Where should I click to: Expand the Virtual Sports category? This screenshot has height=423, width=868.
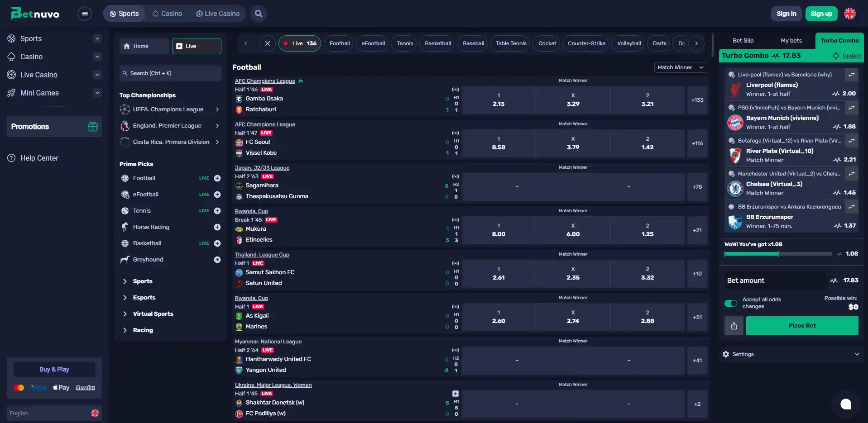(153, 314)
